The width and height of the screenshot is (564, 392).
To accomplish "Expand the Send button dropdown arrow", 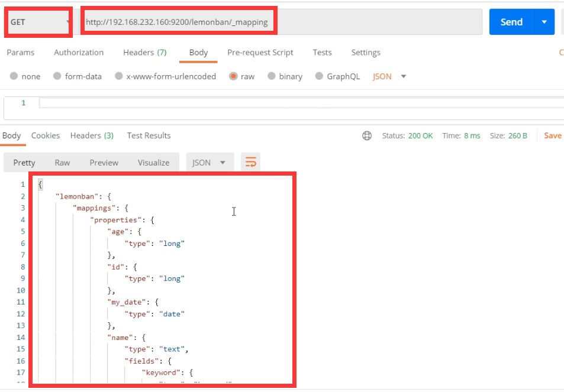I will (x=544, y=22).
